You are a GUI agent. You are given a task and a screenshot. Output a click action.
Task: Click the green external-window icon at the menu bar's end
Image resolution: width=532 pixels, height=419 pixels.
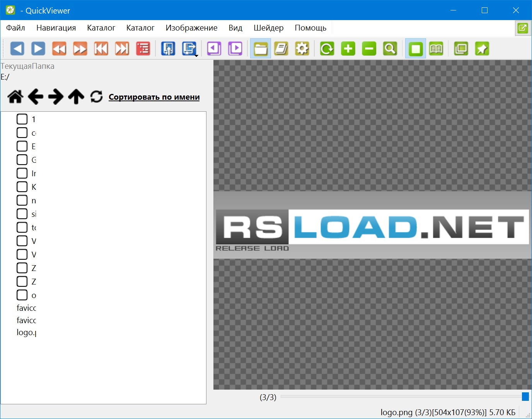523,28
